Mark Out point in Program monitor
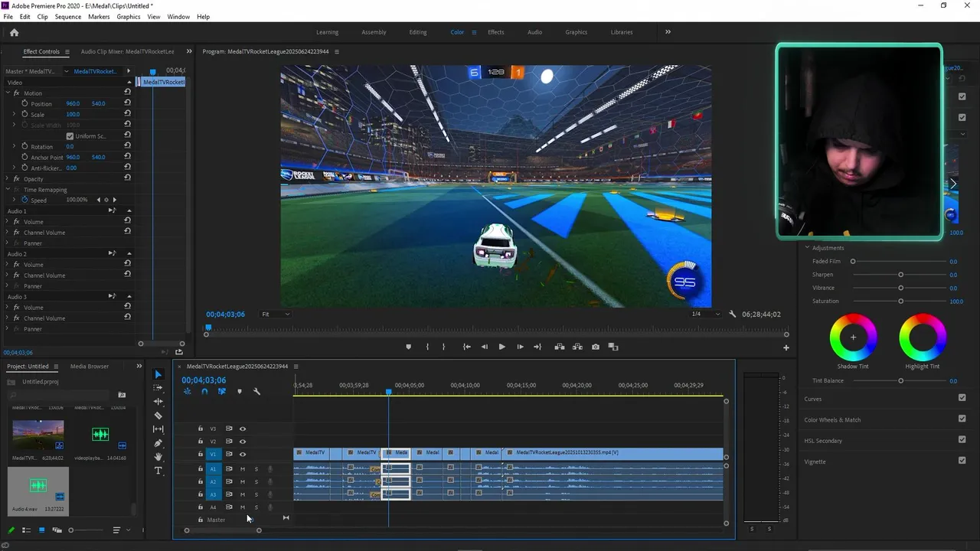 click(x=443, y=347)
